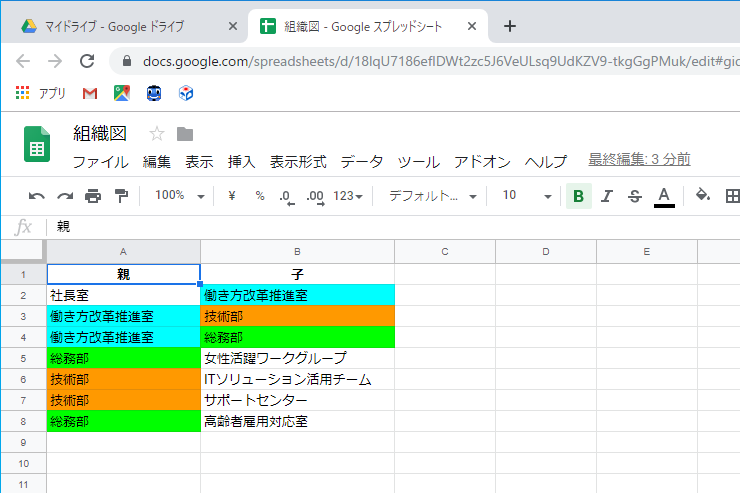Click the select-all corner box
This screenshot has height=493, width=740.
point(23,252)
